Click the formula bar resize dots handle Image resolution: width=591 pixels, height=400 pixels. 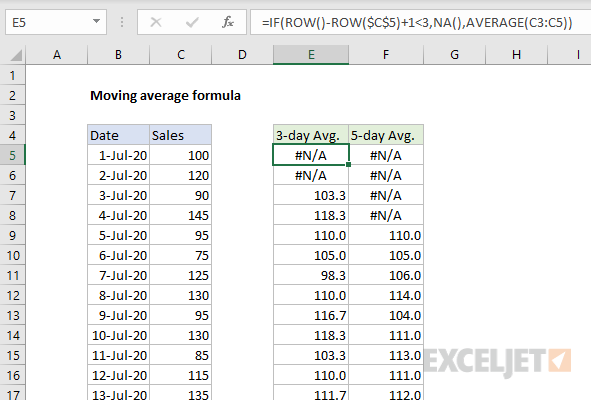click(122, 23)
